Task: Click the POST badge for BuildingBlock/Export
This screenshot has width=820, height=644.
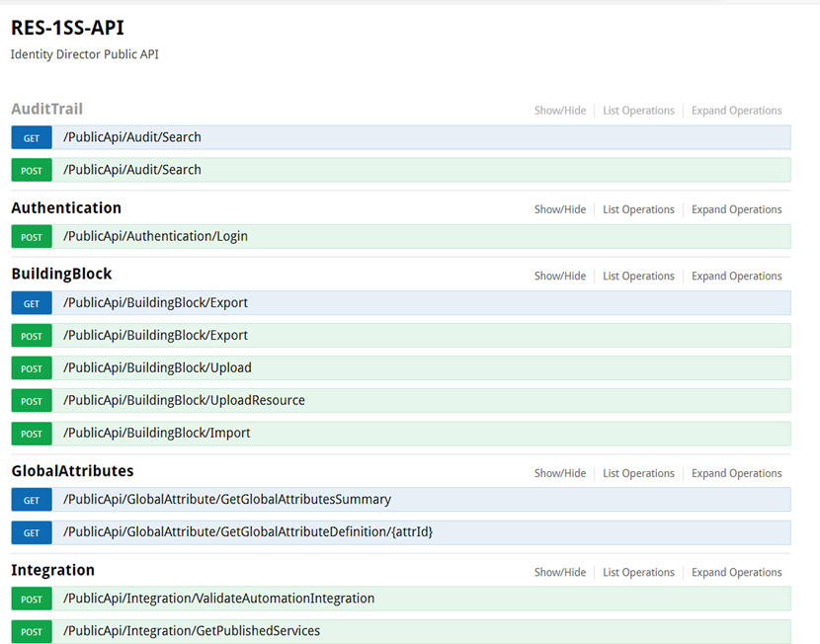Action: pos(32,336)
